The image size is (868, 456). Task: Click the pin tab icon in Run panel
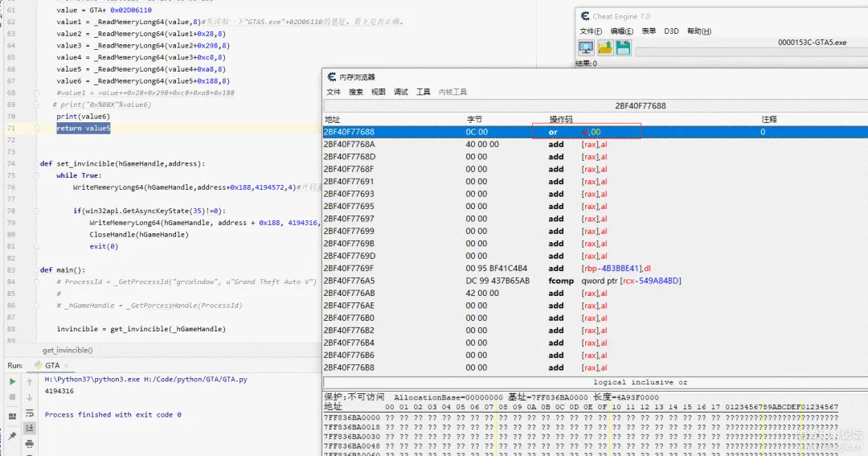(x=12, y=436)
